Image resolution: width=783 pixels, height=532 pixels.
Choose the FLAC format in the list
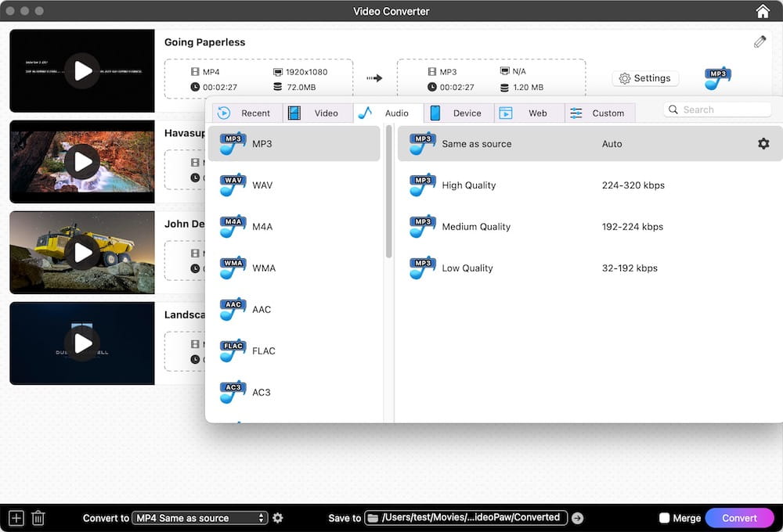(264, 350)
